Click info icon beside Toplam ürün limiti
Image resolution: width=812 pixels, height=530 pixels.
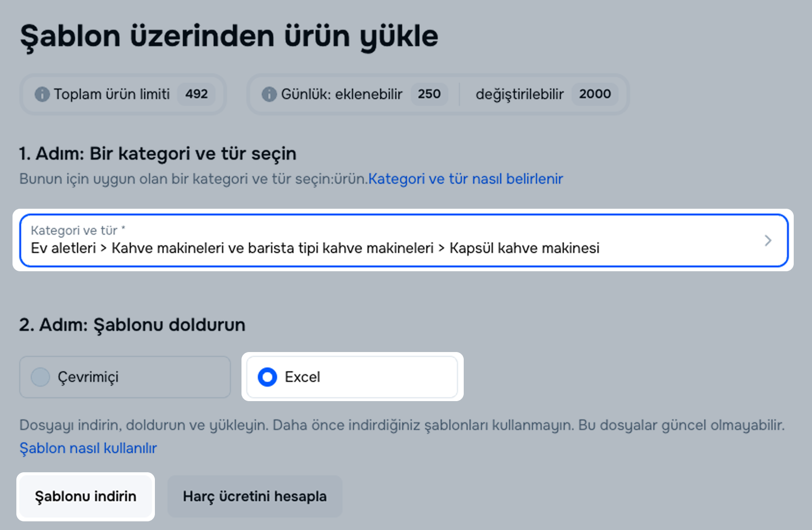coord(42,94)
